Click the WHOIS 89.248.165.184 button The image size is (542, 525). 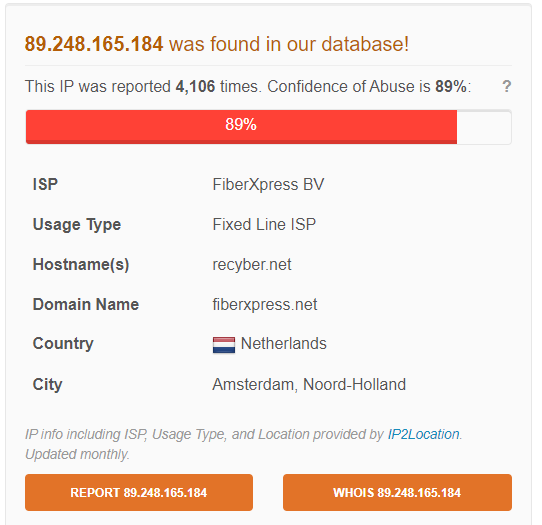397,492
